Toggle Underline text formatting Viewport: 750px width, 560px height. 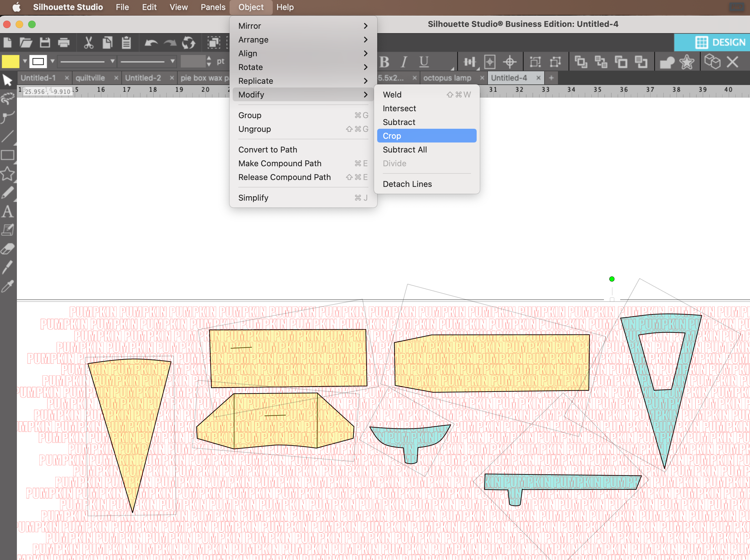(x=423, y=62)
